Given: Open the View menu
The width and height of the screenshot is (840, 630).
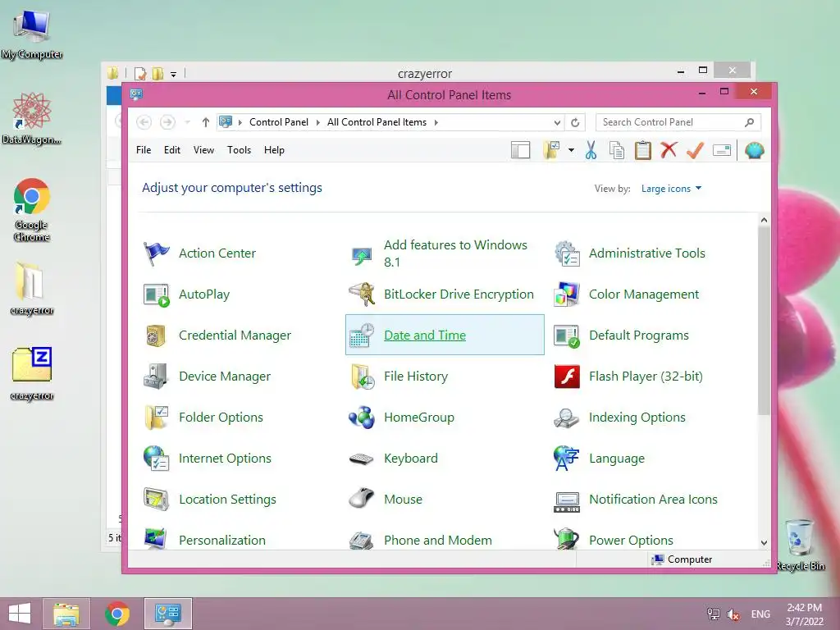Looking at the screenshot, I should (x=203, y=151).
